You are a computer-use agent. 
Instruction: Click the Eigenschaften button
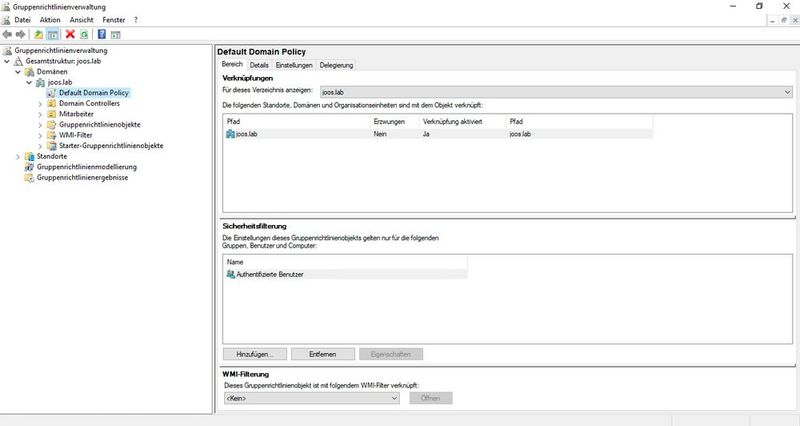[x=391, y=354]
